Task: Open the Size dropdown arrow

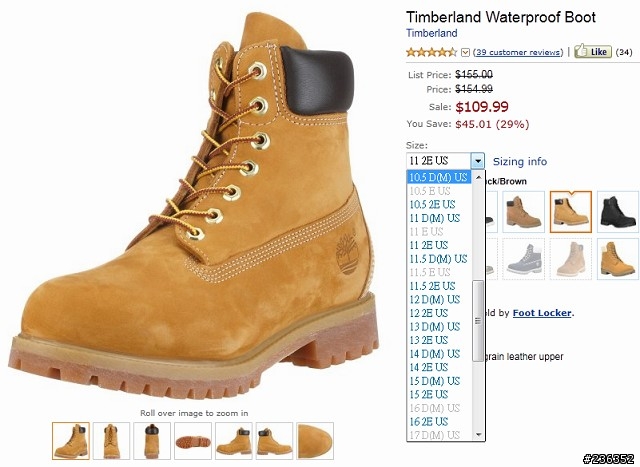Action: 478,161
